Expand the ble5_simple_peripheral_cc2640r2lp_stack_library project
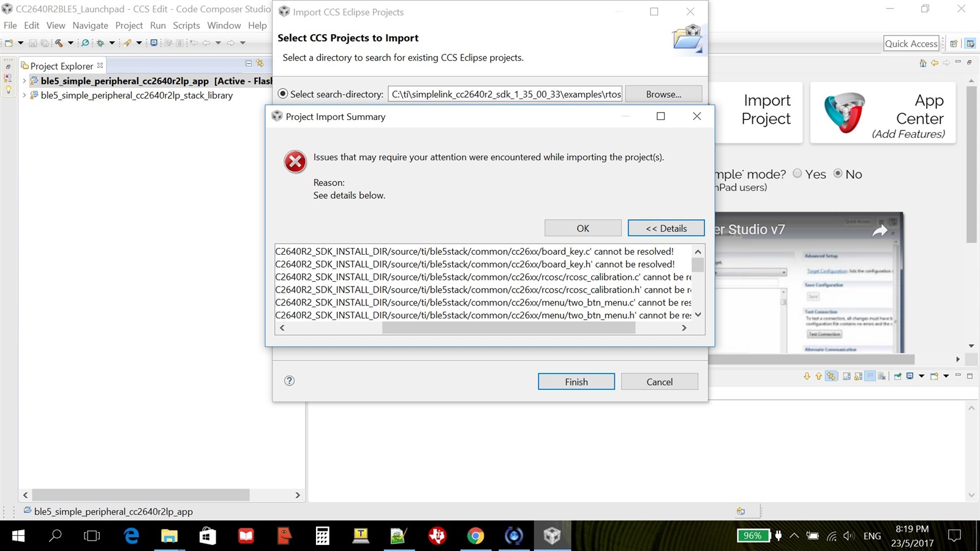Viewport: 980px width, 551px height. pos(24,96)
